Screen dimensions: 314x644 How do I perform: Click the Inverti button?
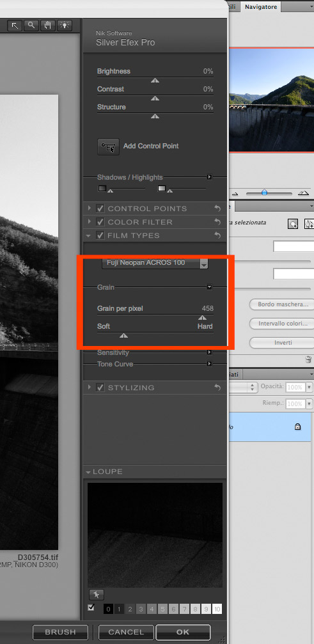point(283,343)
